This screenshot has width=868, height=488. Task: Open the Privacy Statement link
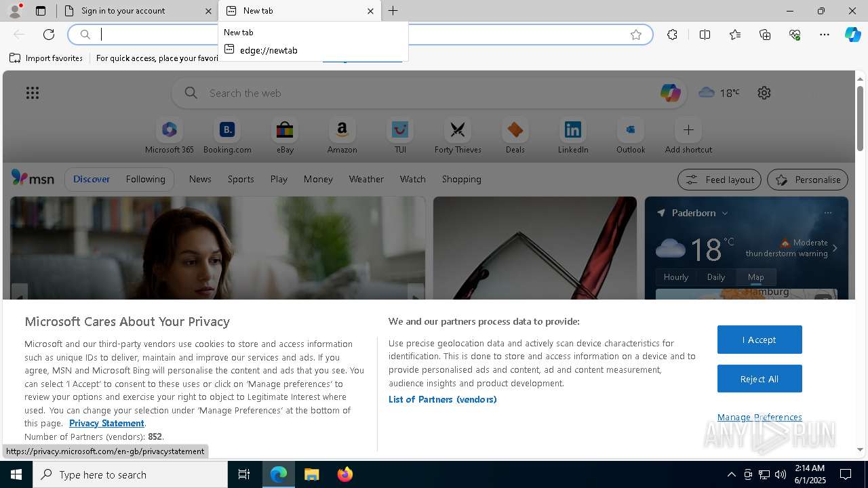[106, 423]
